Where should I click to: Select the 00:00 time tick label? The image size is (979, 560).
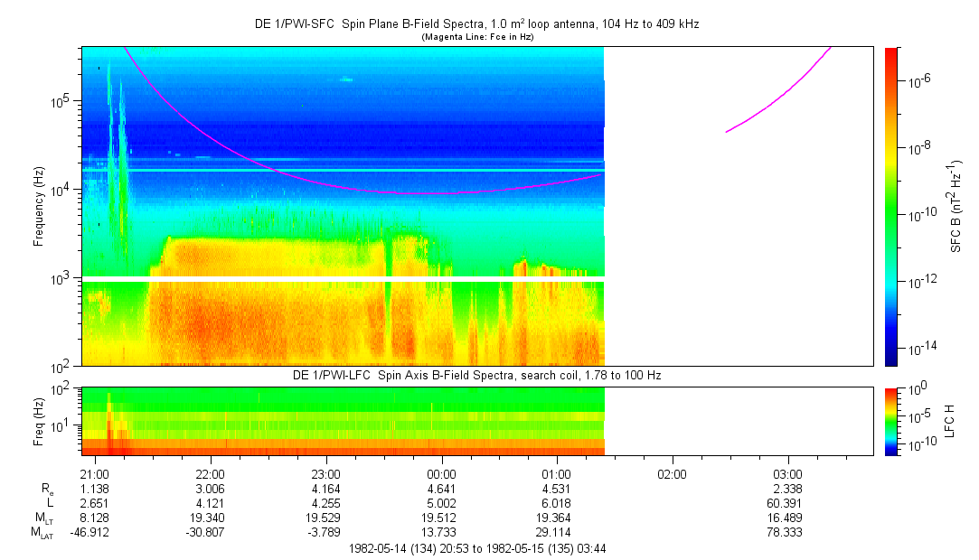pos(440,474)
